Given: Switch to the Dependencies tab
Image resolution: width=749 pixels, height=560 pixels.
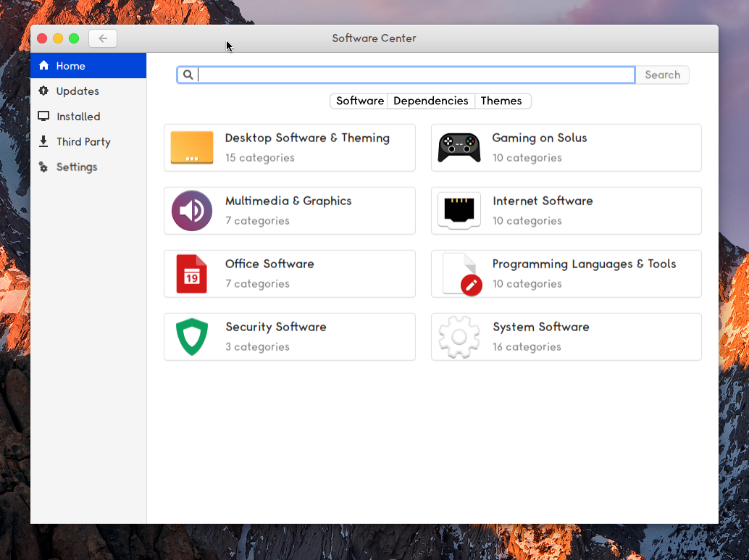Looking at the screenshot, I should 430,101.
